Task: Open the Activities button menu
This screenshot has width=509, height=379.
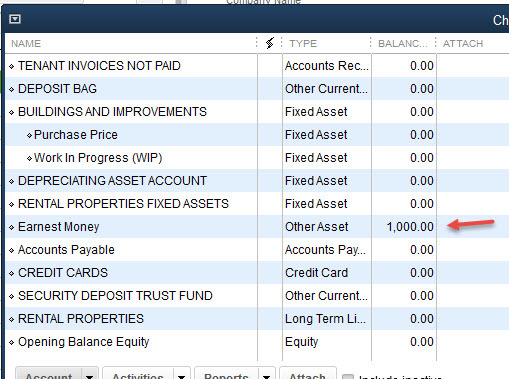Action: click(146, 374)
